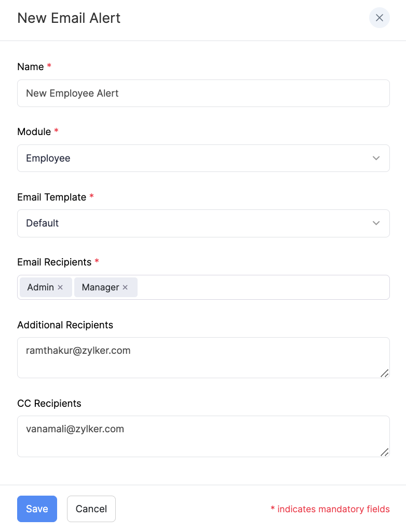Save the new email alert

[37, 509]
